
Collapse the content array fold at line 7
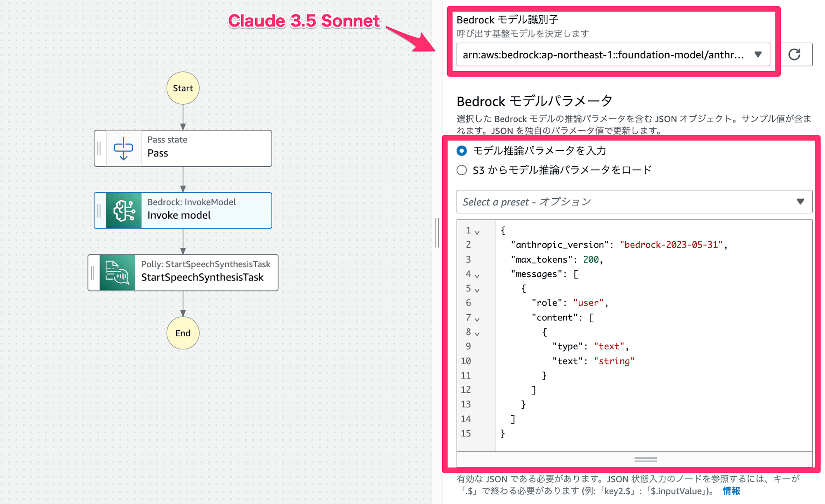(x=477, y=319)
